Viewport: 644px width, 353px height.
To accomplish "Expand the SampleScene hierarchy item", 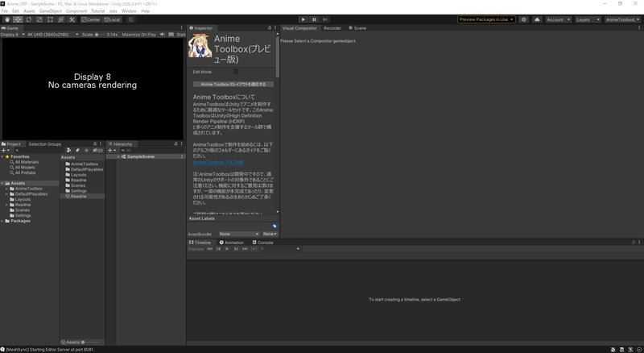I will click(x=118, y=156).
